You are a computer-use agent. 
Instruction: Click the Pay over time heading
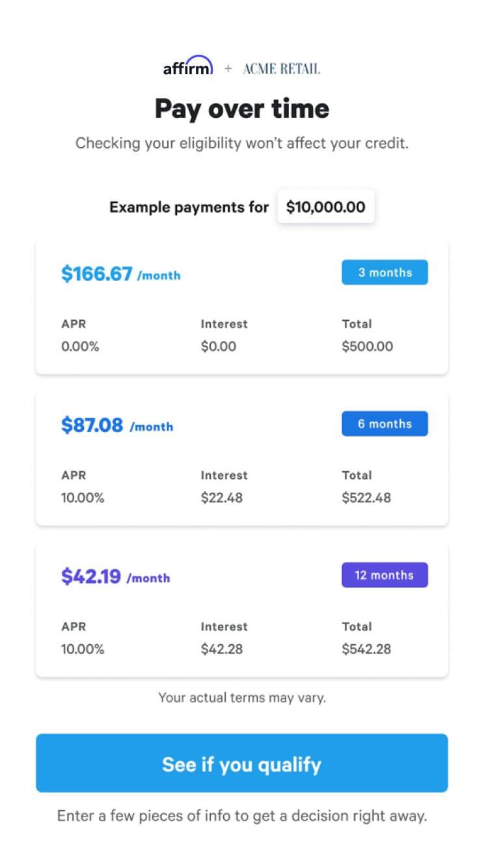click(242, 109)
